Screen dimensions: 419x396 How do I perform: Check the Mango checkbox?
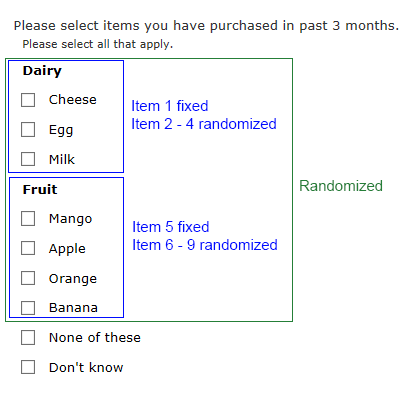pos(28,219)
